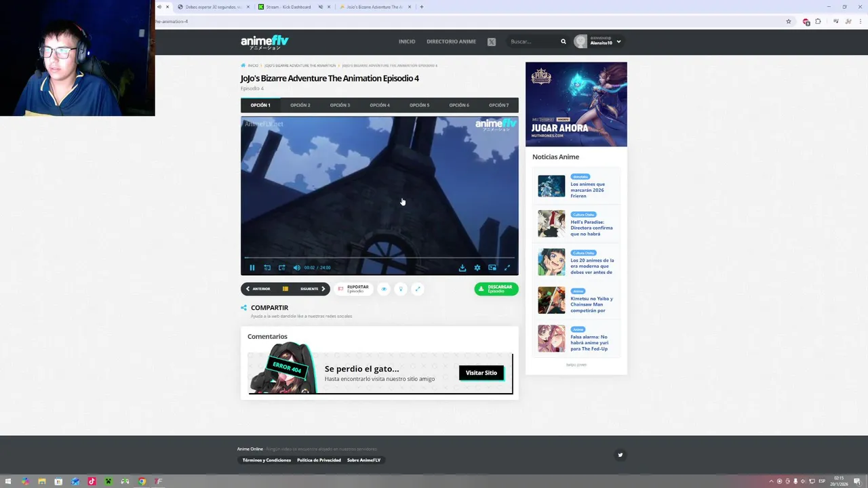Mute the video player volume
Viewport: 868px width, 488px height.
tap(297, 268)
